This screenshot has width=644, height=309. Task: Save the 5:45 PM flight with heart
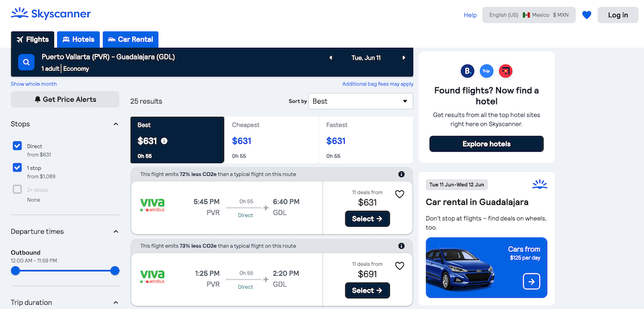coord(399,194)
